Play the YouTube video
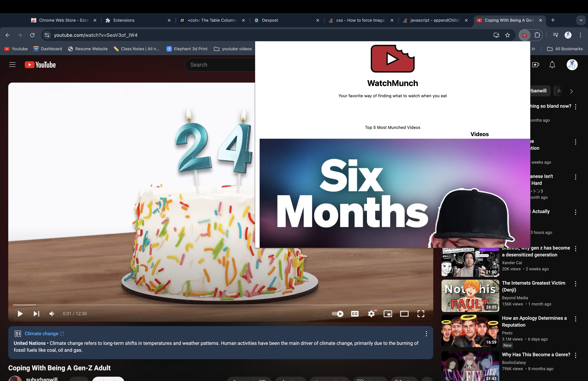The width and height of the screenshot is (588, 381). click(20, 314)
